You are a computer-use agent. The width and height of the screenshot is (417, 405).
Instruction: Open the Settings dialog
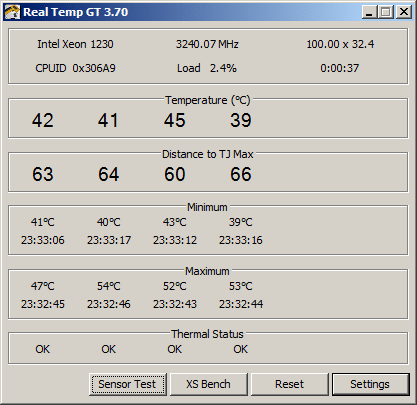(x=370, y=384)
